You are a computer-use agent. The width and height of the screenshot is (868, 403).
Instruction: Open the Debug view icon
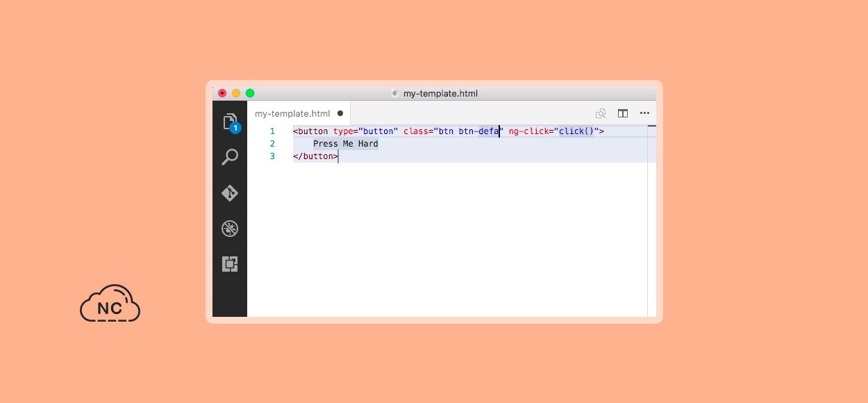230,229
